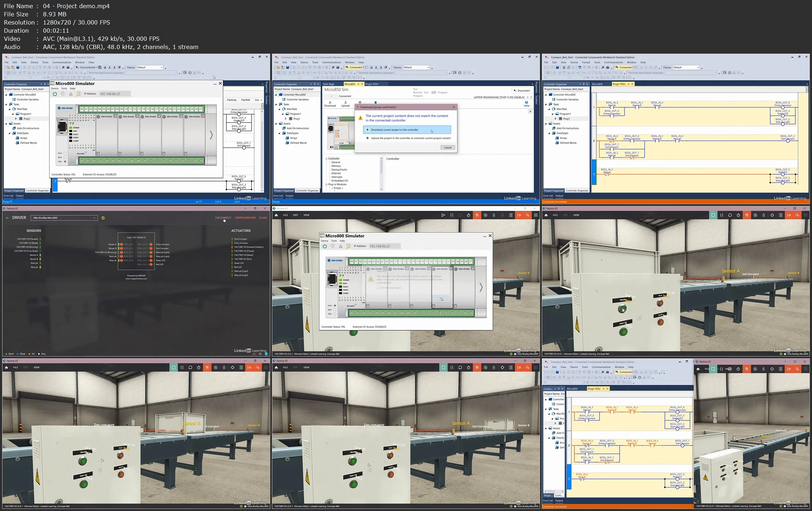Click the collapse-pane double chevron under Help in the Micro850 Sim page
Image resolution: width=812 pixels, height=511 pixels.
pyautogui.click(x=530, y=111)
